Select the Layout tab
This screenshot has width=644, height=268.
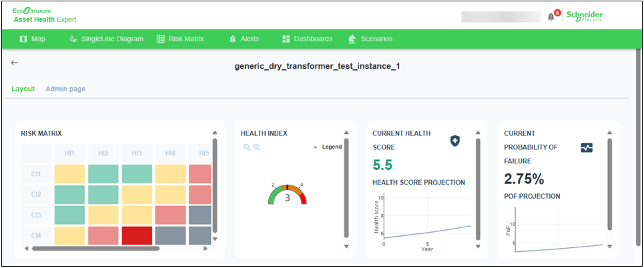(x=23, y=89)
